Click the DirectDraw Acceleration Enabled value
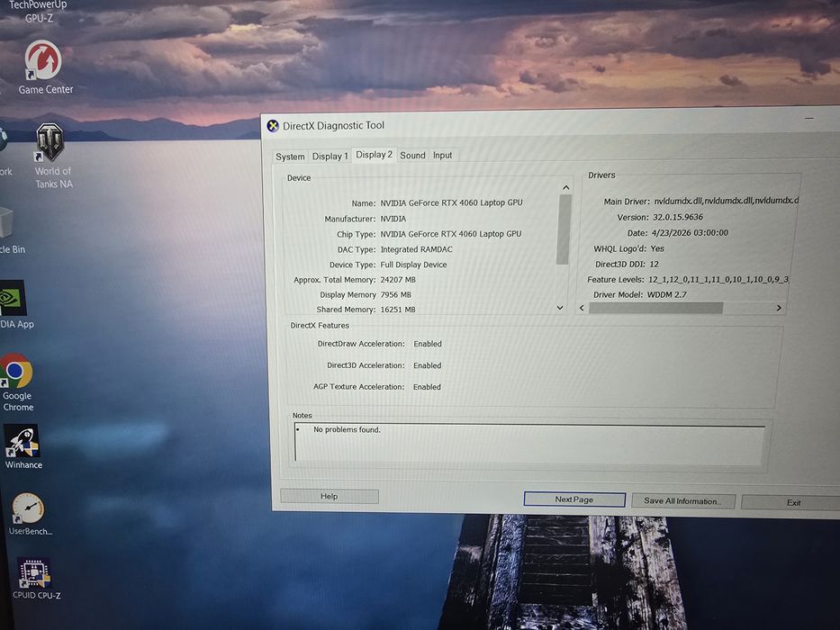840x630 pixels. coord(428,344)
